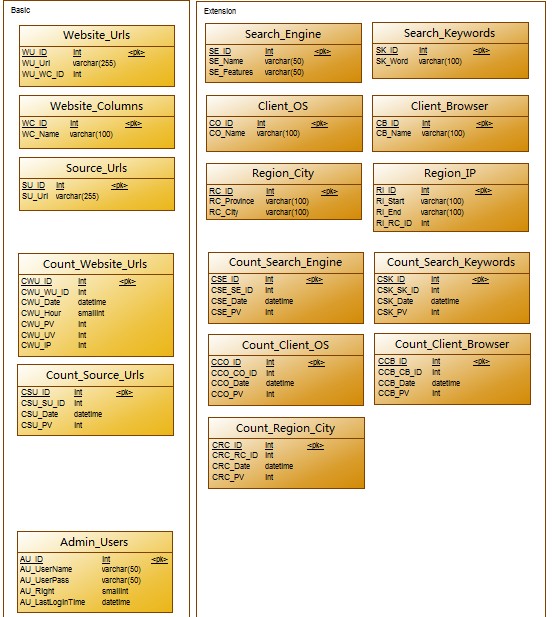Viewport: 552px width, 617px height.
Task: Click the CCO_CO_ID column name
Action: pyautogui.click(x=234, y=373)
